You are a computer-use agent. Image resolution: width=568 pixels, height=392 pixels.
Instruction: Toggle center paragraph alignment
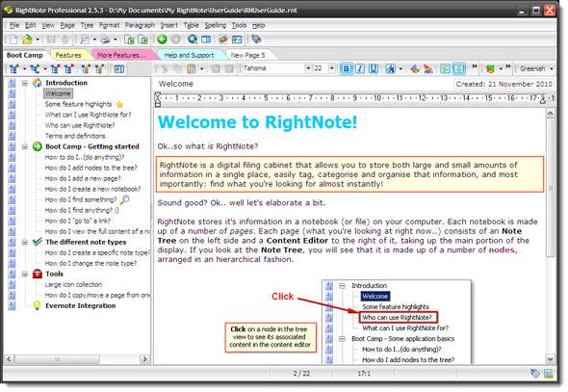tap(459, 68)
